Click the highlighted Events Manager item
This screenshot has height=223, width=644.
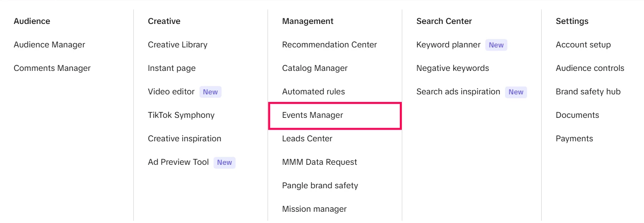point(312,115)
